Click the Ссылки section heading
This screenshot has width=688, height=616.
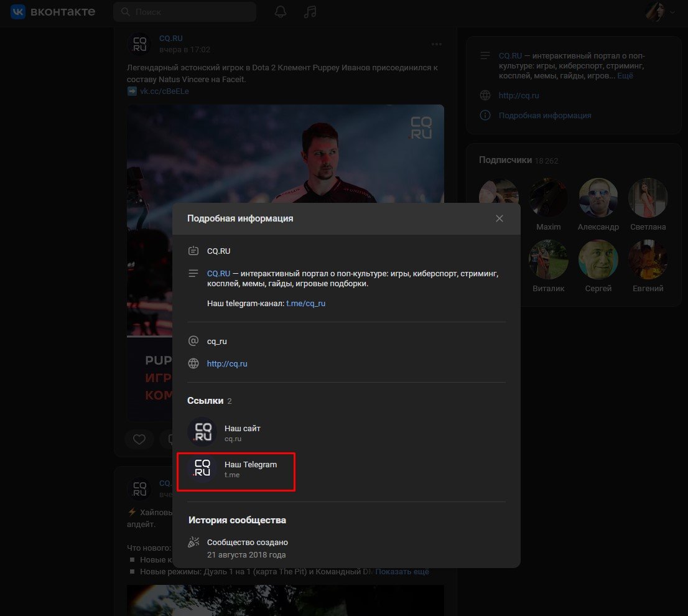point(205,401)
